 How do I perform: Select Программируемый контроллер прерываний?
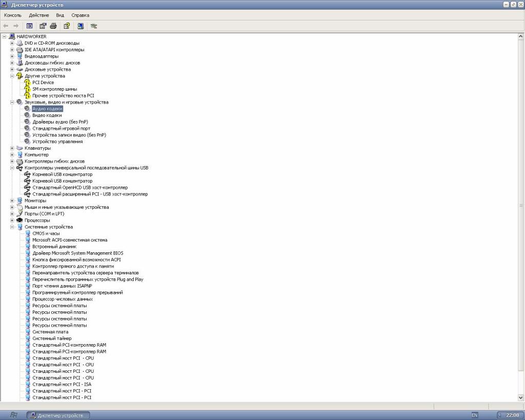[78, 292]
